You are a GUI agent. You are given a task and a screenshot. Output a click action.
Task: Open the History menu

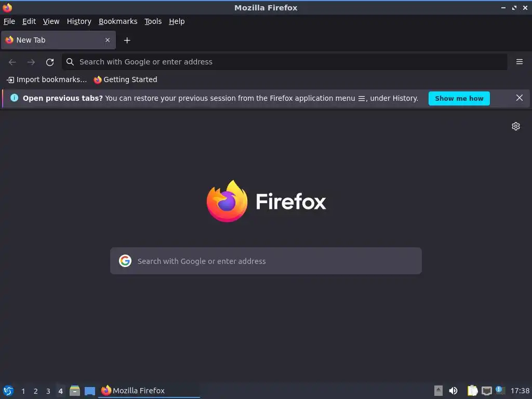pyautogui.click(x=79, y=21)
